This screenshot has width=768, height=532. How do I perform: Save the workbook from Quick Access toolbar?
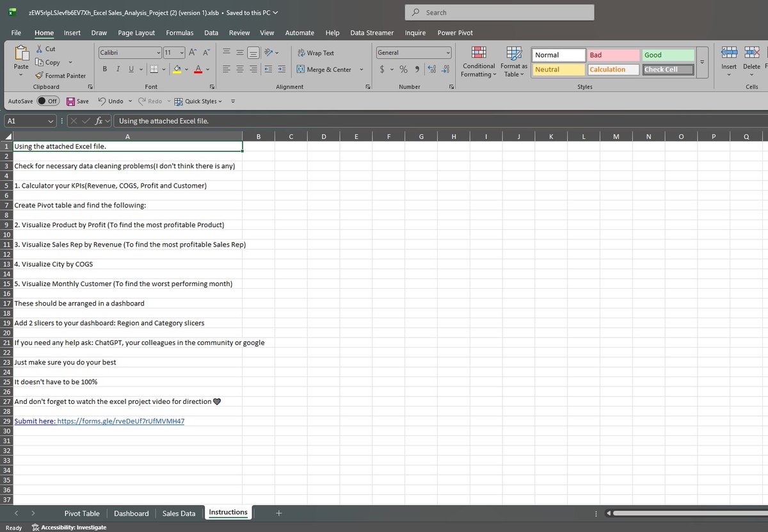77,101
